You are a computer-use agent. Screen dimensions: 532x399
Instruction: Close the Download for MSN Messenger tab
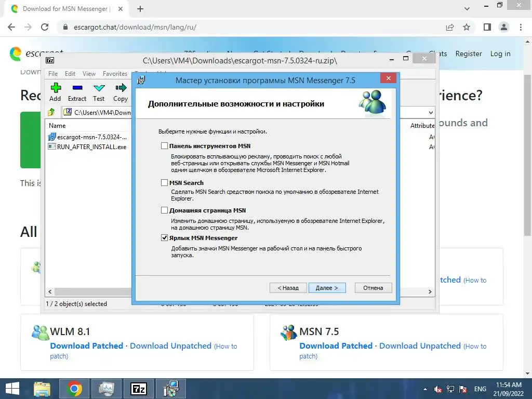[x=121, y=9]
